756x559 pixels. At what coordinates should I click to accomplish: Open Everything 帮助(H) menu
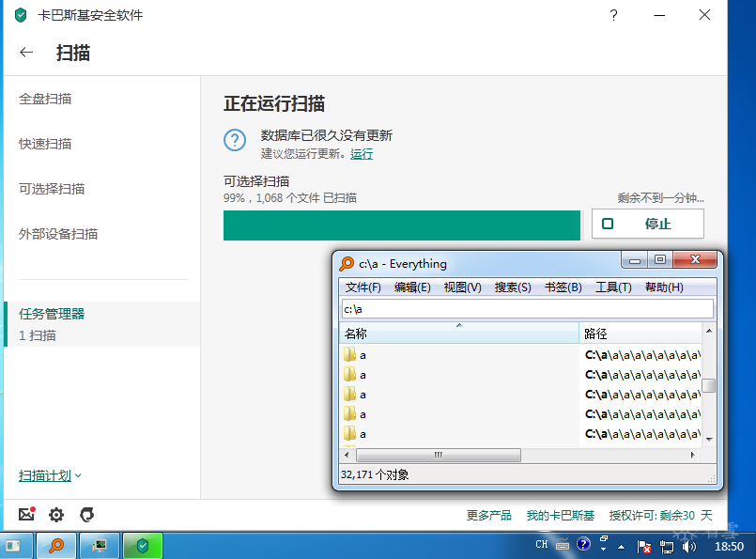664,287
